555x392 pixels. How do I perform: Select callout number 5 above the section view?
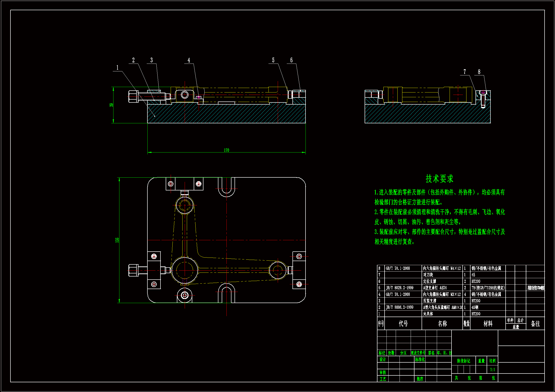click(273, 60)
